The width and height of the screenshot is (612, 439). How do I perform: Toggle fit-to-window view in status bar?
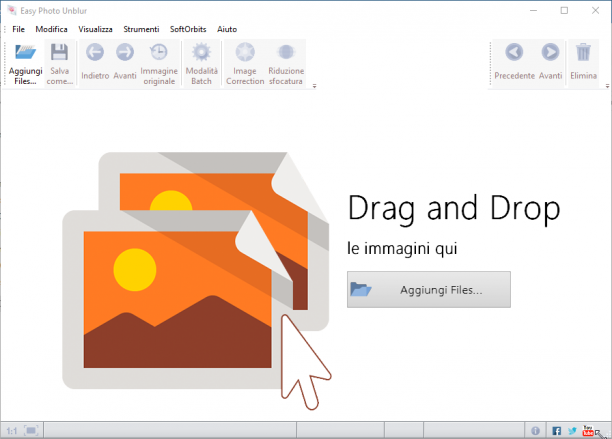pos(31,431)
